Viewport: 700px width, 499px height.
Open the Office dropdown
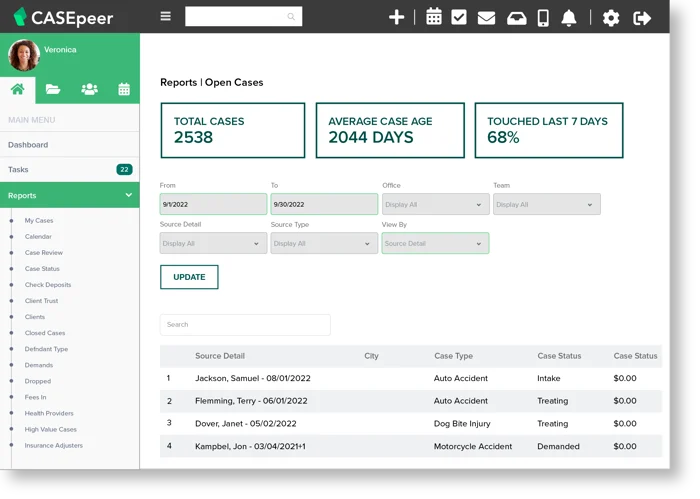[x=435, y=204]
